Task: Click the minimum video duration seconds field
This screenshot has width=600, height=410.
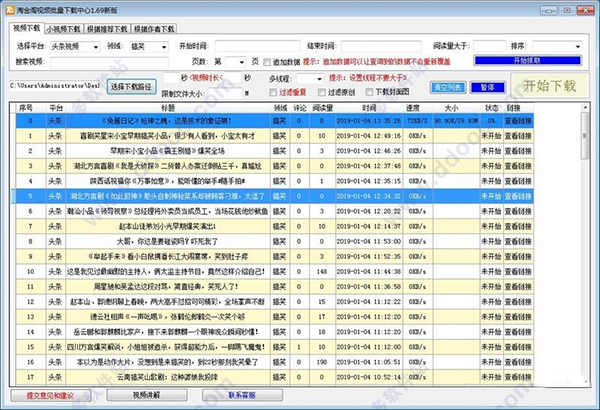Action: pyautogui.click(x=171, y=78)
